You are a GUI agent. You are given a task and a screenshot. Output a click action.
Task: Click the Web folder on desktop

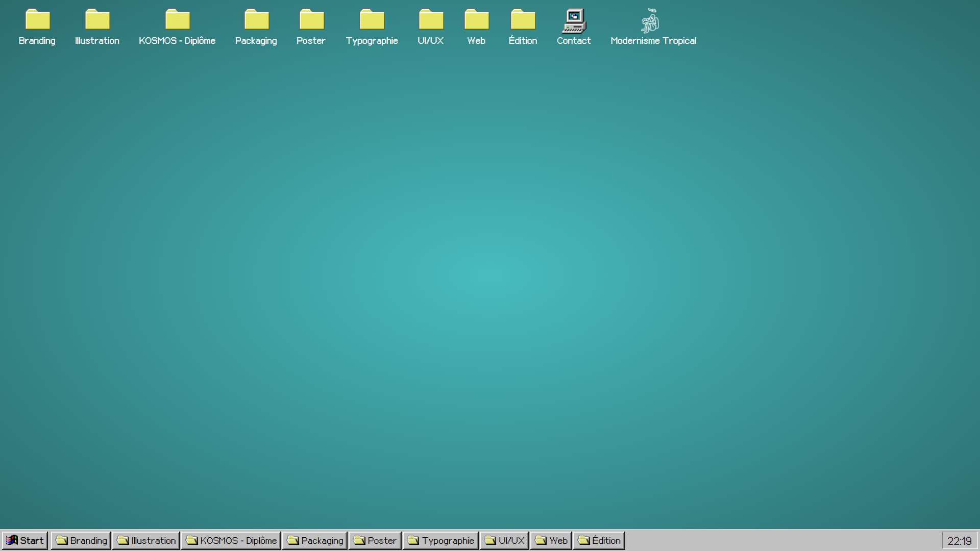(x=476, y=20)
